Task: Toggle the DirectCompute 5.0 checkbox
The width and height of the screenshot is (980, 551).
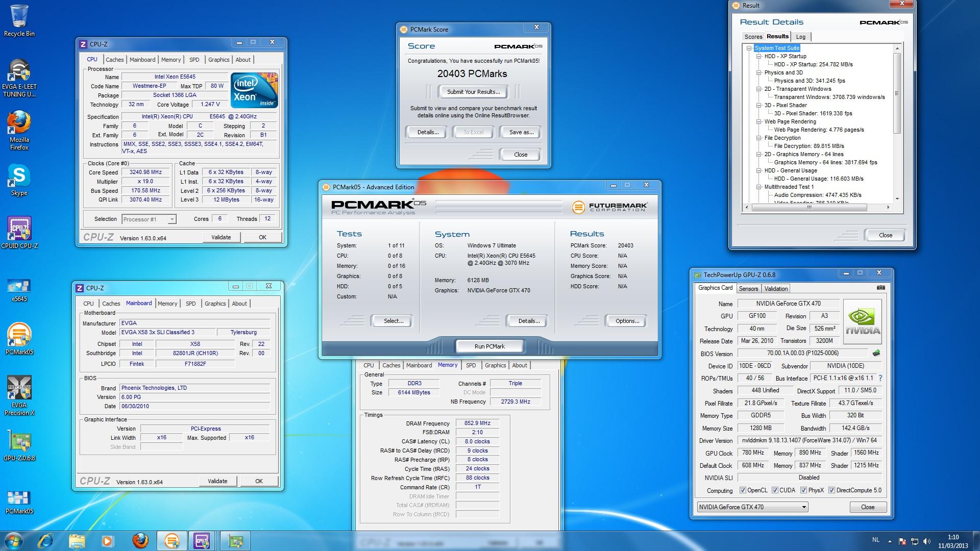Action: coord(831,490)
